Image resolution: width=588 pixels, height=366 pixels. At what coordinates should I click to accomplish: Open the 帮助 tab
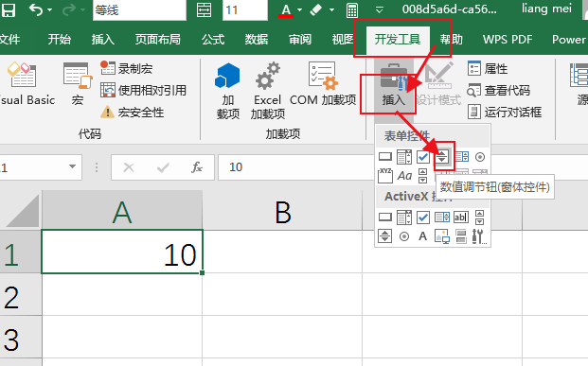coord(452,39)
